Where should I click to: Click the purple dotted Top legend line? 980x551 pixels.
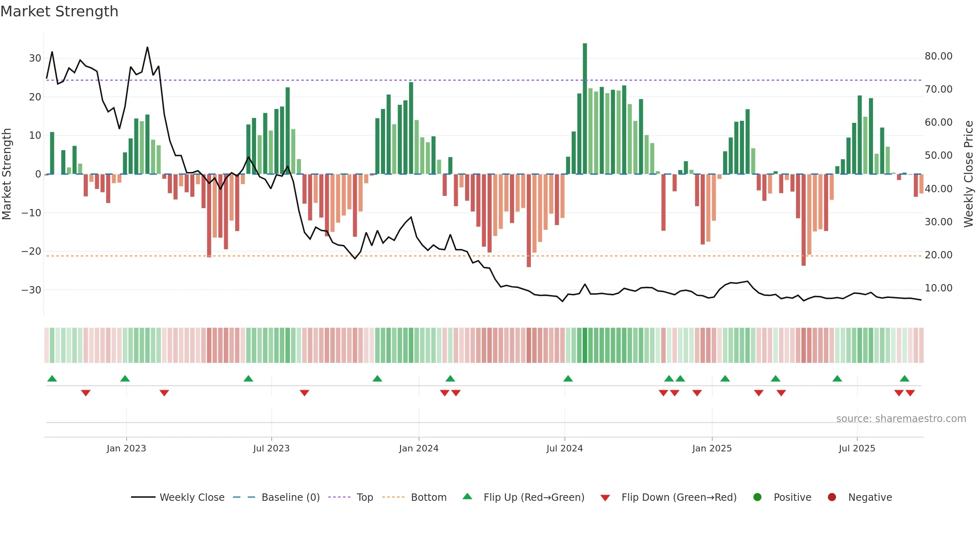tap(339, 497)
